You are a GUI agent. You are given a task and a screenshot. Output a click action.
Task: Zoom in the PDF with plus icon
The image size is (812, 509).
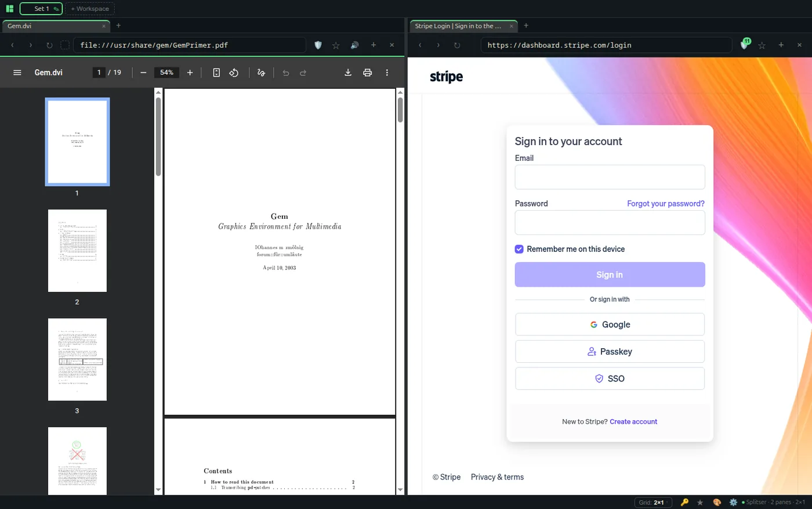[190, 73]
